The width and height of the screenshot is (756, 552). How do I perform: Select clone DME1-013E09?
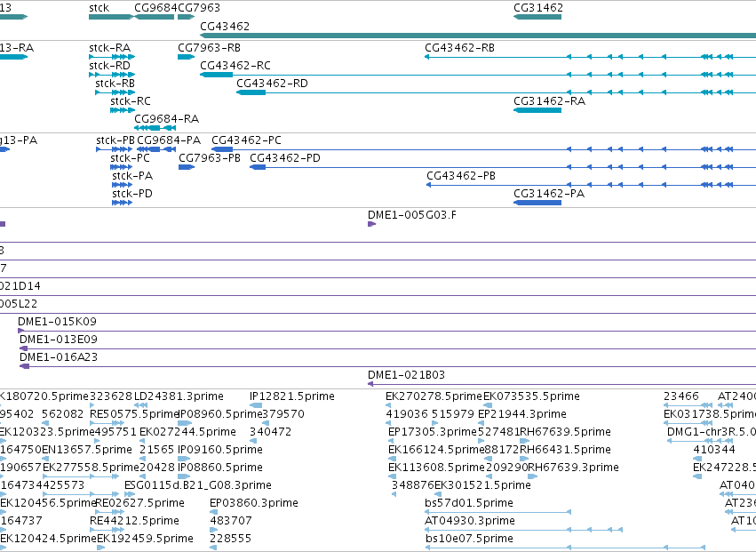(59, 340)
